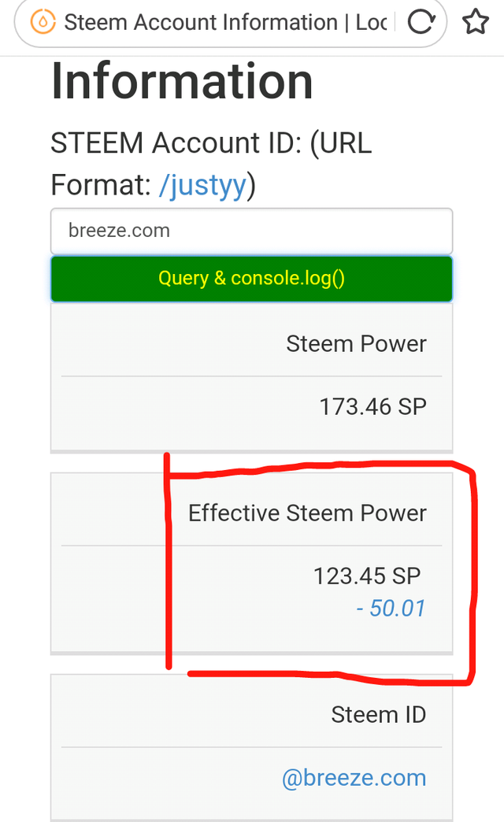504x822 pixels.
Task: Click the orange droplet site icon
Action: pyautogui.click(x=43, y=22)
